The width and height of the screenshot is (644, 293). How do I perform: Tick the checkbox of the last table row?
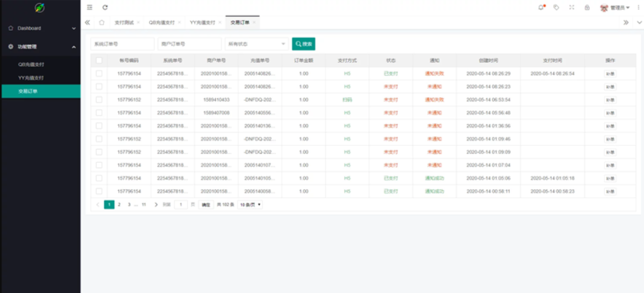pyautogui.click(x=99, y=191)
